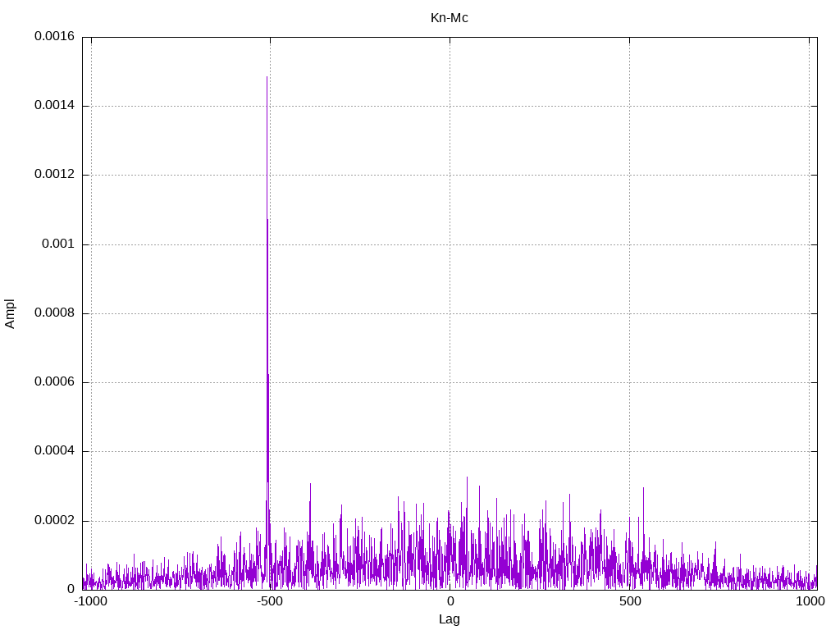The height and width of the screenshot is (630, 840).
Task: Click the y-axis 0 tick label
Action: [71, 590]
